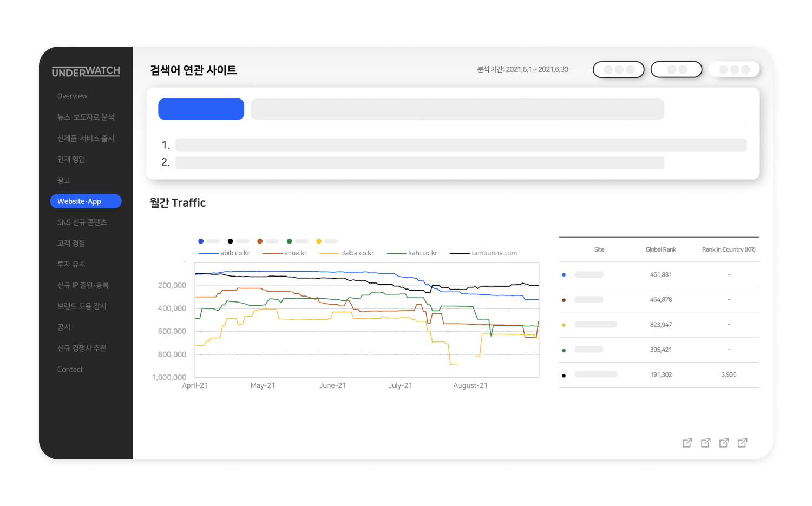Click the leftmost export icon at the bottom

coord(687,443)
